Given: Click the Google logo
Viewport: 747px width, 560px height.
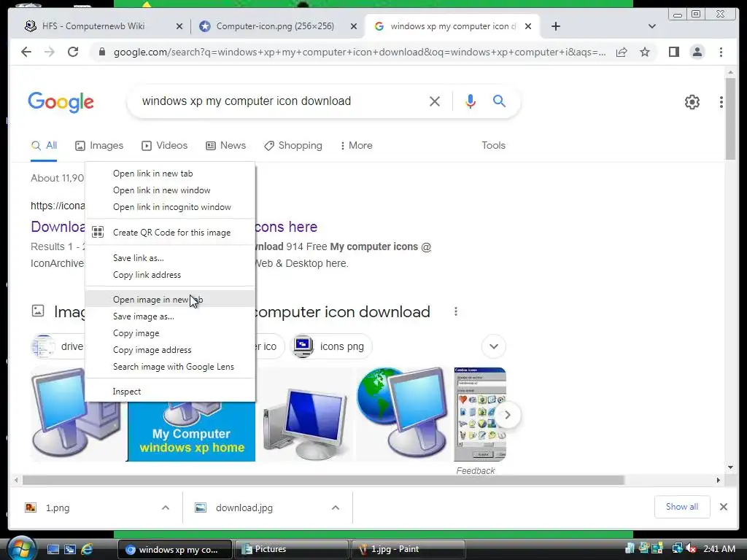Looking at the screenshot, I should pos(61,102).
